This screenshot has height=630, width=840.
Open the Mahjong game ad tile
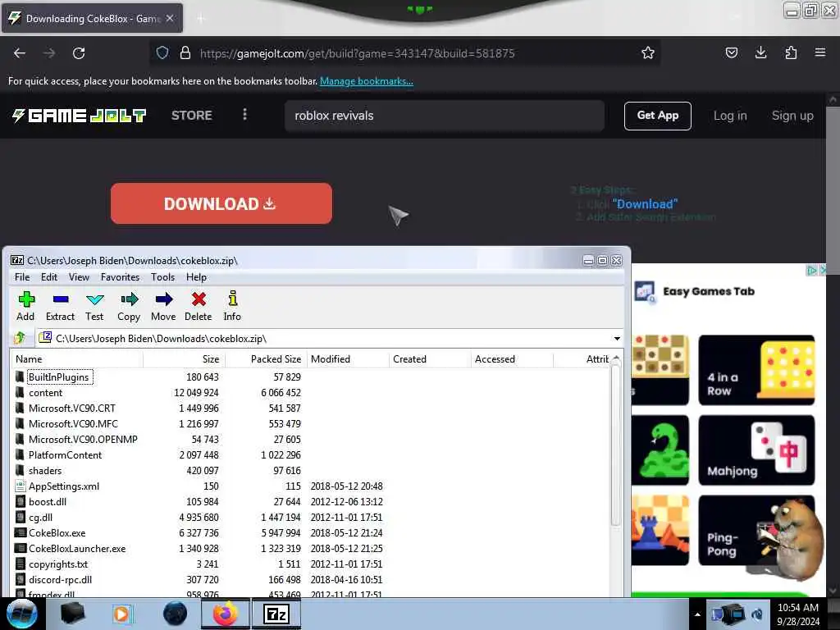pos(756,450)
